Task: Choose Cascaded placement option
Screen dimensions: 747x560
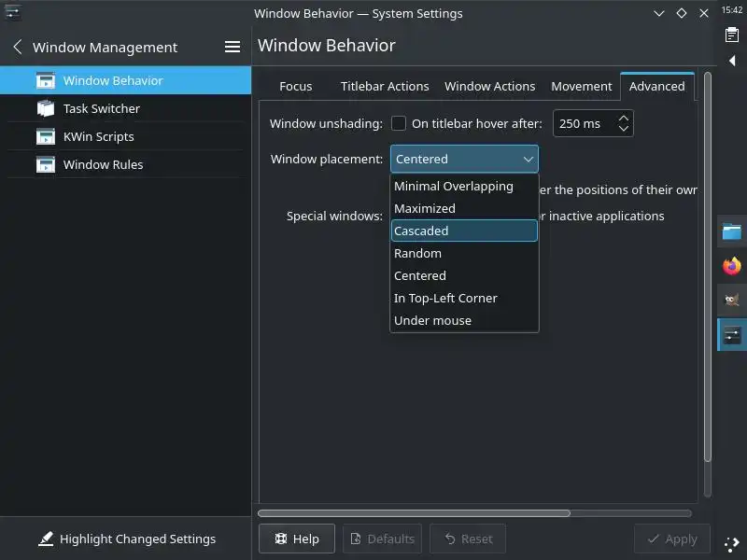Action: point(464,231)
